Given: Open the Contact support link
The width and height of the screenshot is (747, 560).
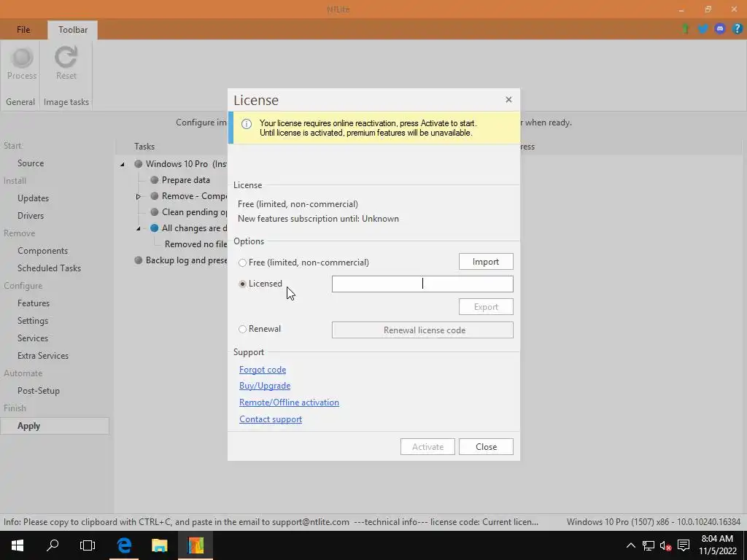Looking at the screenshot, I should (271, 419).
